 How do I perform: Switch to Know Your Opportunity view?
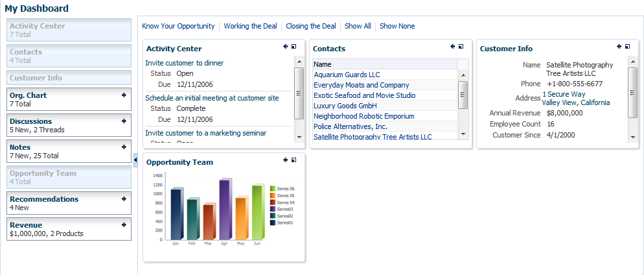tap(178, 27)
